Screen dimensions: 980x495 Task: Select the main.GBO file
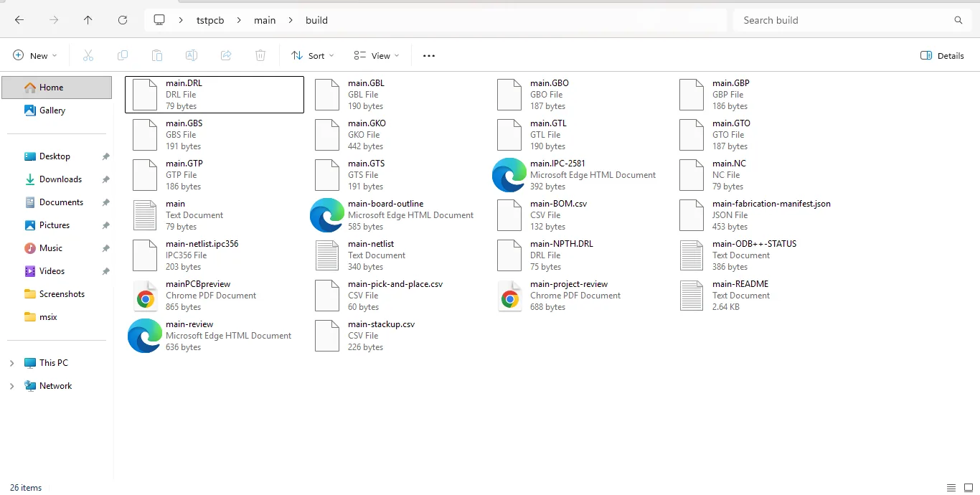point(579,95)
